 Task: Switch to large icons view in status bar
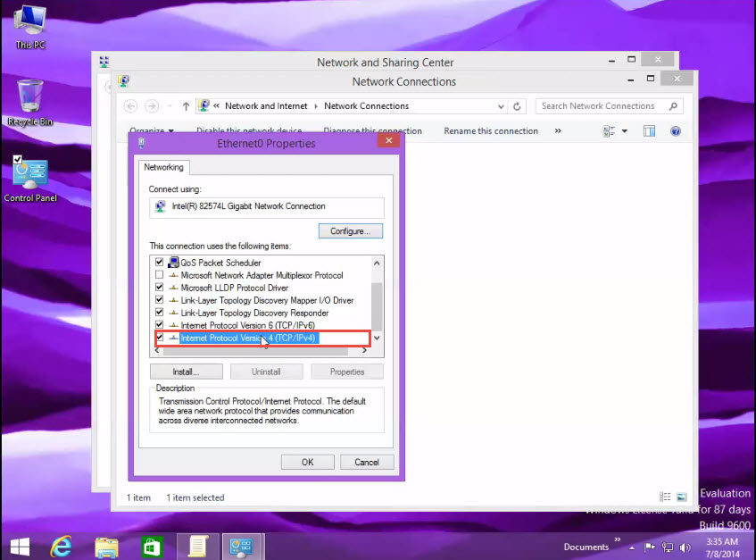pos(681,497)
